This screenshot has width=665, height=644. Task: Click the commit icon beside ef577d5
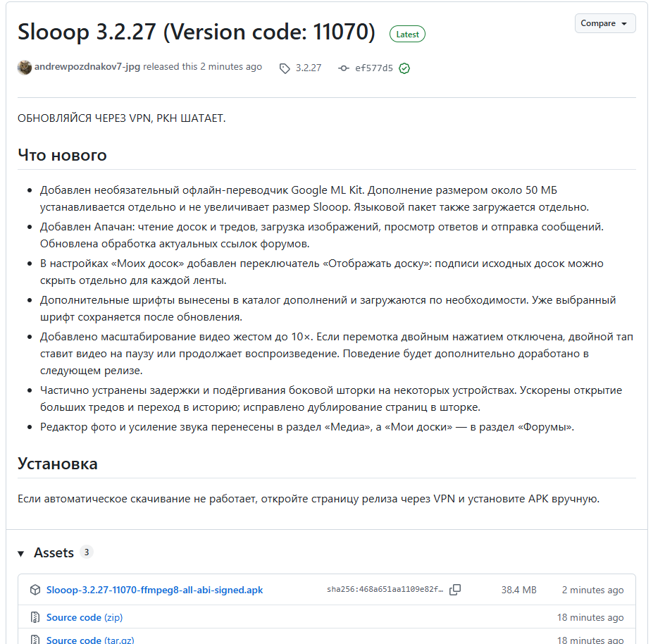344,68
